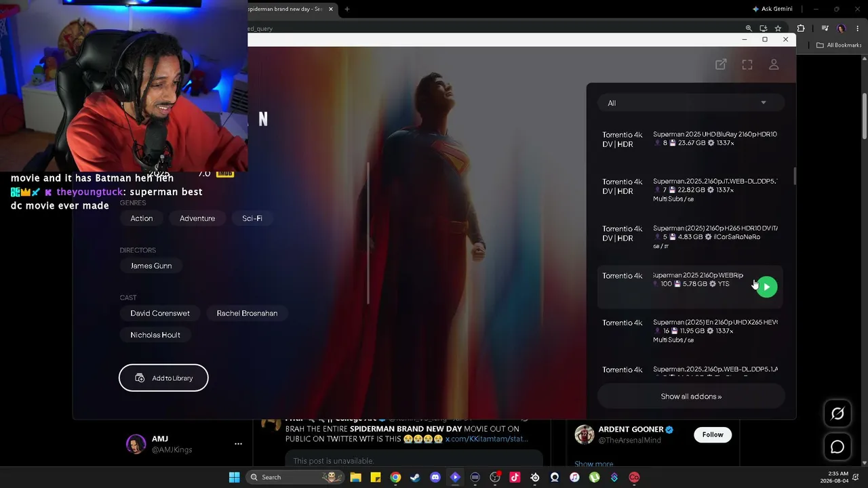
Task: Open File Explorer from the taskbar
Action: coord(355,477)
